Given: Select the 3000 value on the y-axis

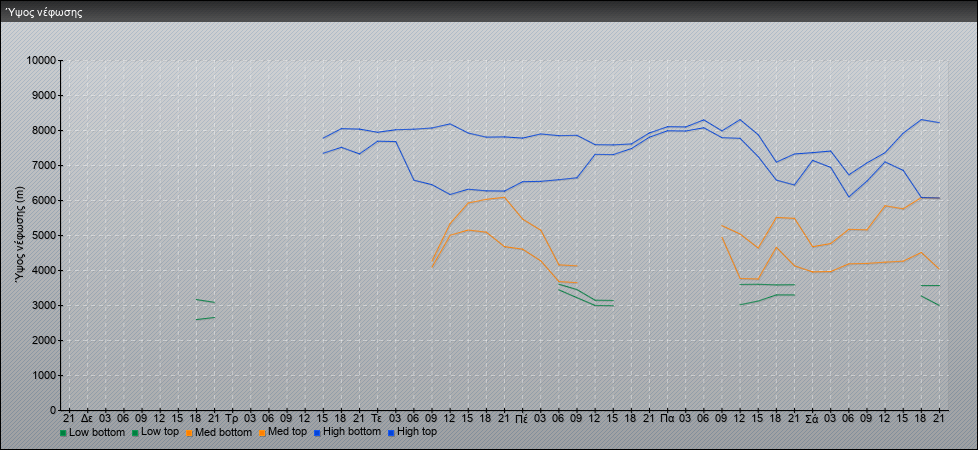Looking at the screenshot, I should coord(44,305).
